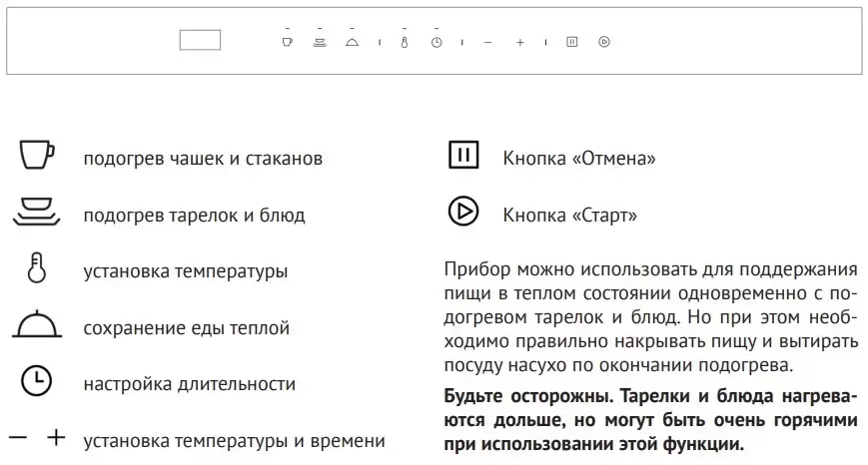Click the large plus symbol in the legend
868x465 pixels.
56,438
